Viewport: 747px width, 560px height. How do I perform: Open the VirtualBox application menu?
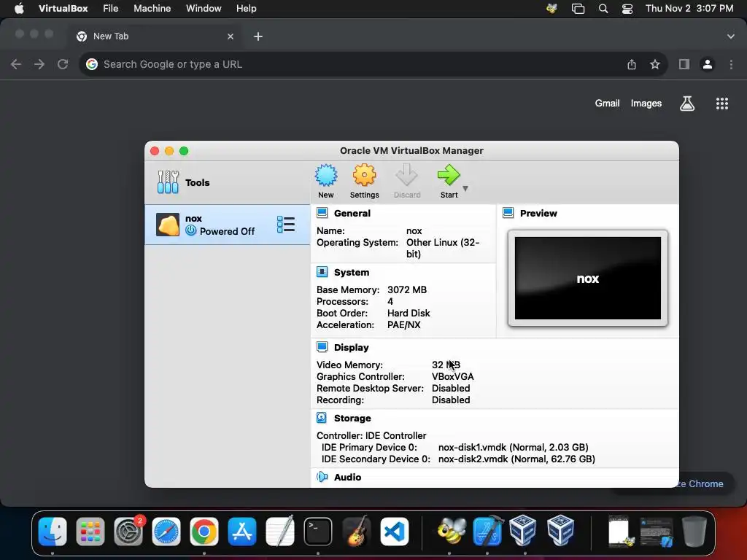click(x=63, y=9)
